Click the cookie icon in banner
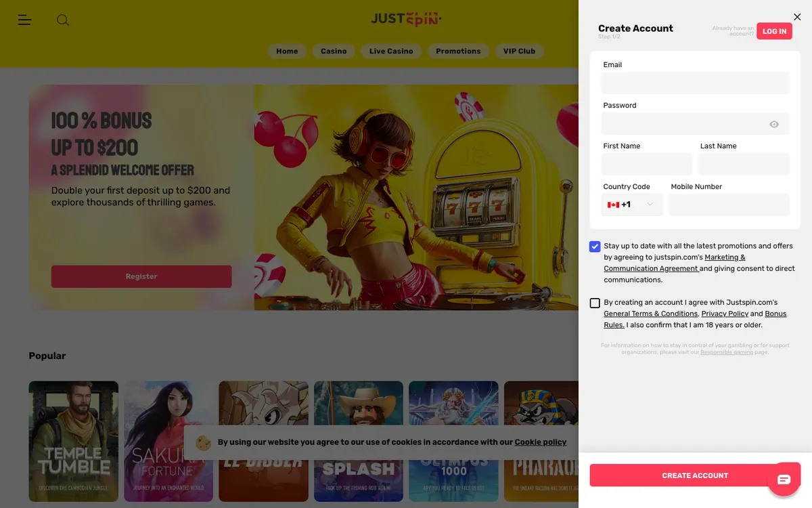This screenshot has width=812, height=508. [x=203, y=442]
